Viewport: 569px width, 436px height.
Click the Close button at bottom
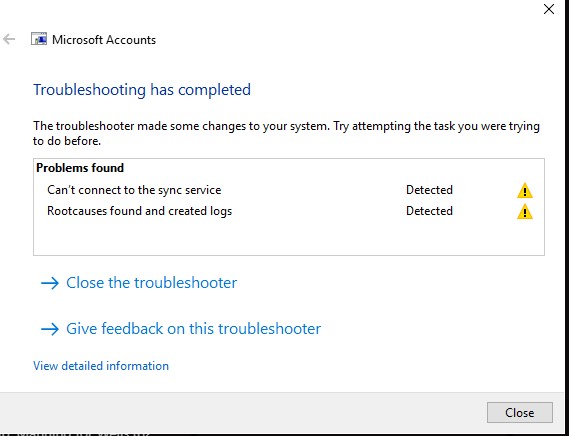[x=520, y=412]
